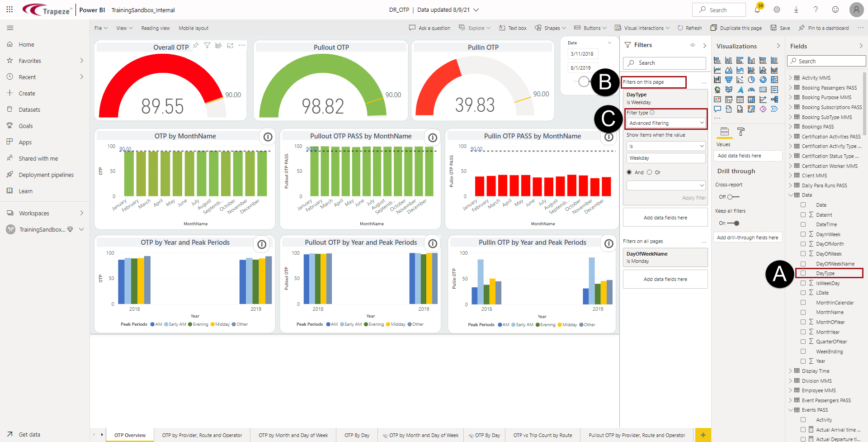The width and height of the screenshot is (868, 442).
Task: Open the File menu
Action: coord(101,28)
